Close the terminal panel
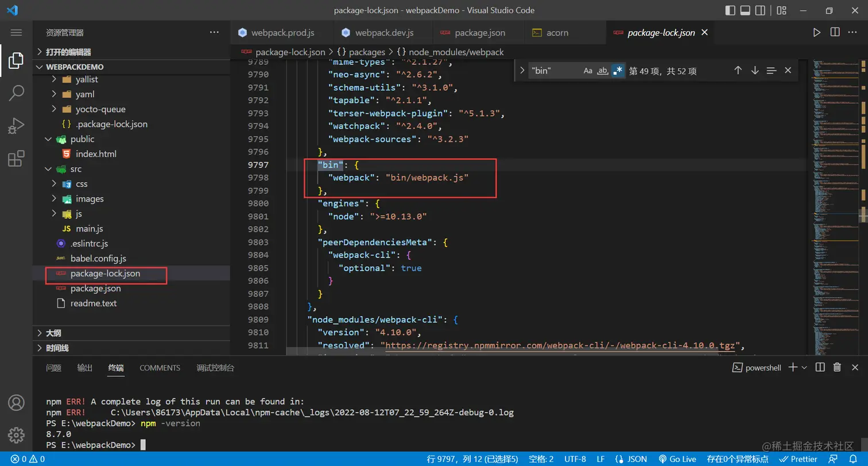This screenshot has width=868, height=466. point(855,367)
